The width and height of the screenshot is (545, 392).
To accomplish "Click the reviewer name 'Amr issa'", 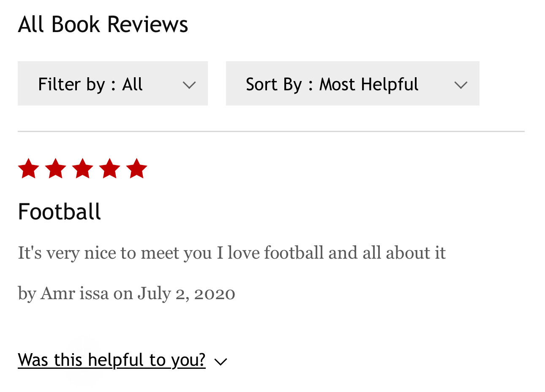I will point(74,293).
